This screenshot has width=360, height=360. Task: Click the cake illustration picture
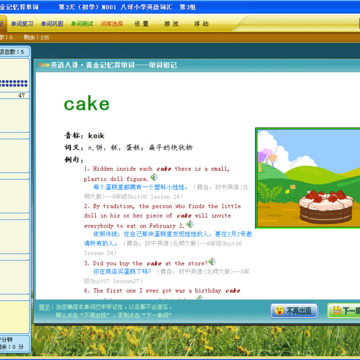[x=308, y=178]
